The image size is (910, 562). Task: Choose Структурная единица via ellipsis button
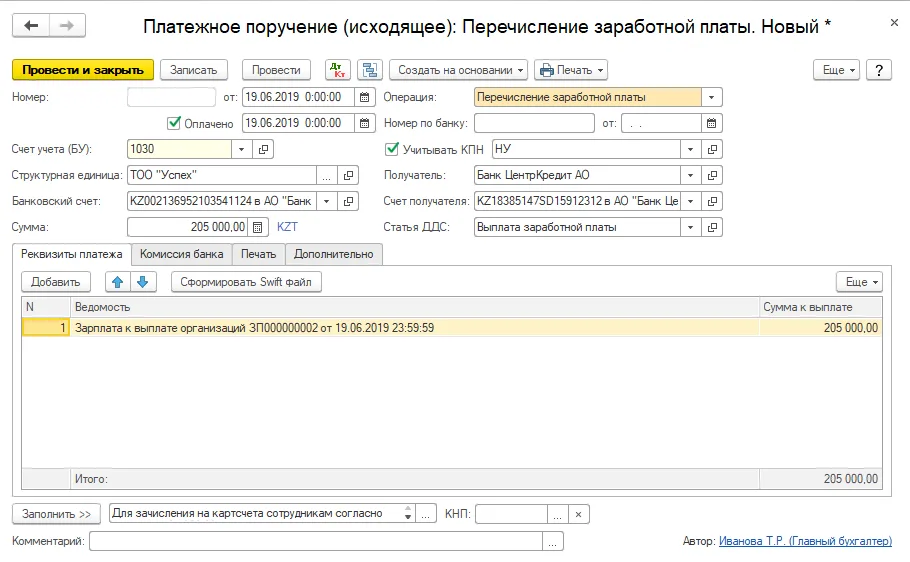327,175
